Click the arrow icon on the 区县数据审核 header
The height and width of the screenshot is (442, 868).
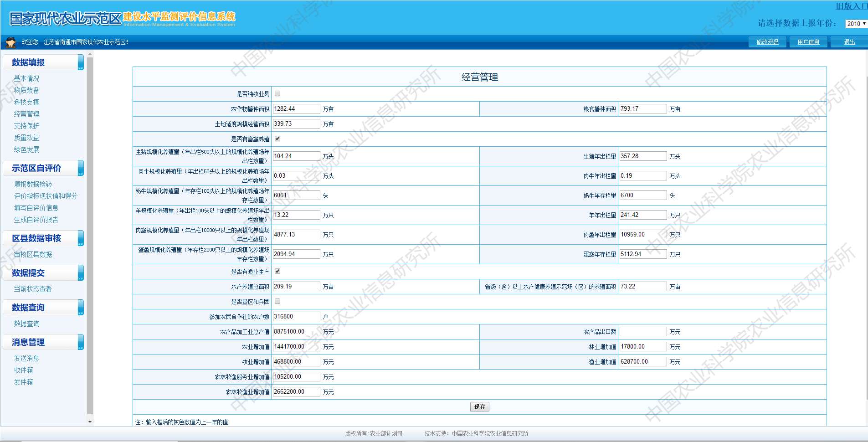coord(81,238)
